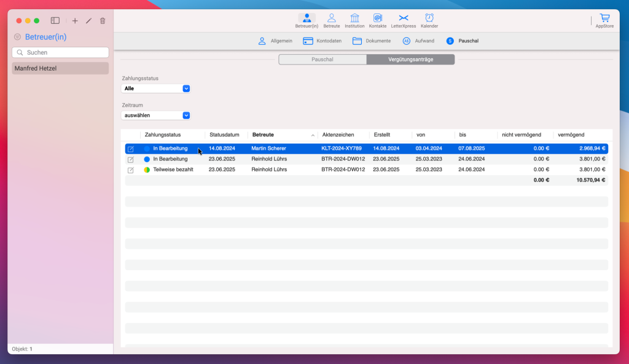Click the magnifier icon in search field
The height and width of the screenshot is (364, 629).
coord(20,53)
